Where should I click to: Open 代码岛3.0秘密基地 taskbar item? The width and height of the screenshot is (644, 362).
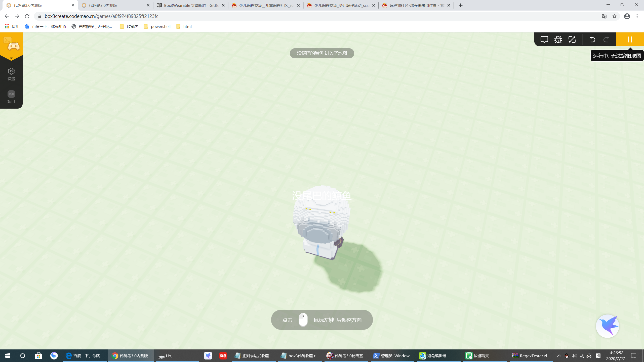(346, 356)
